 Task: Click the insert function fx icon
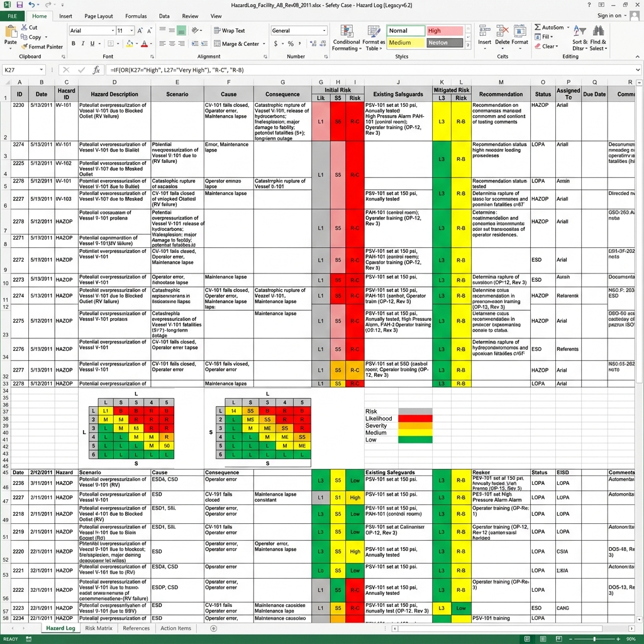[96, 70]
